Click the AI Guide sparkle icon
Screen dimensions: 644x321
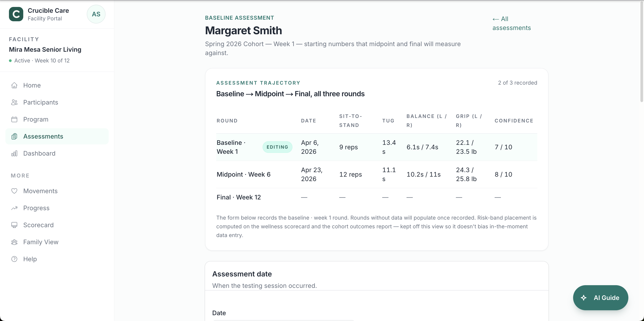(583, 298)
